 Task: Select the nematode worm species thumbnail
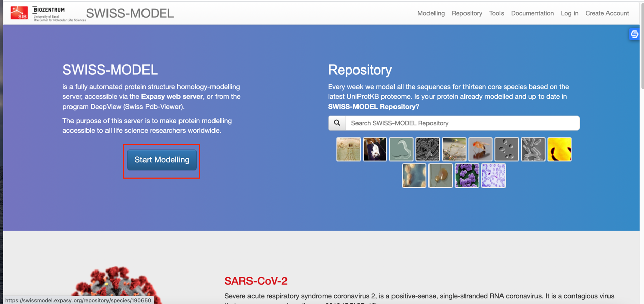401,149
